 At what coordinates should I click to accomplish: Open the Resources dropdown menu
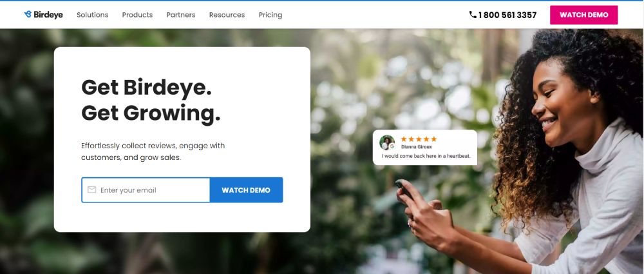[227, 15]
